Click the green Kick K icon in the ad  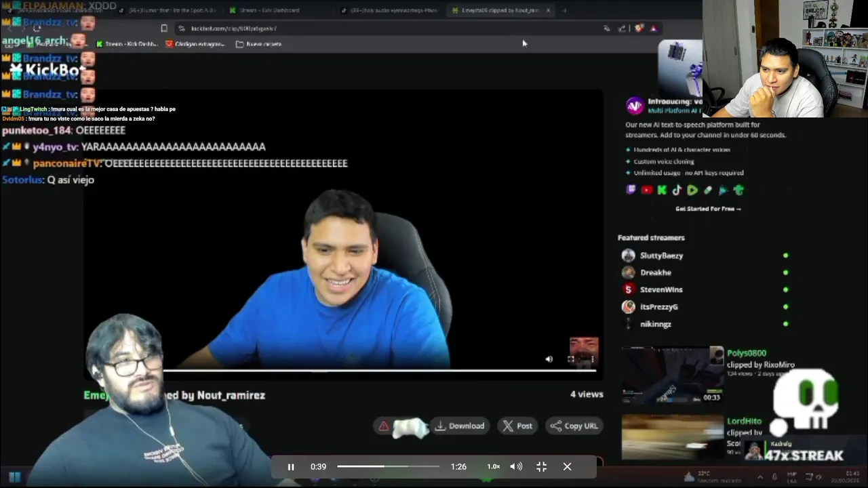[x=662, y=190]
